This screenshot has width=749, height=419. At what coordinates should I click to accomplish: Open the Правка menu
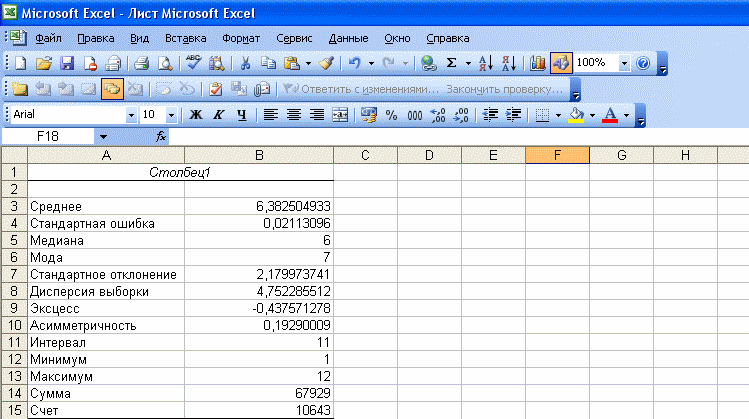[x=96, y=38]
